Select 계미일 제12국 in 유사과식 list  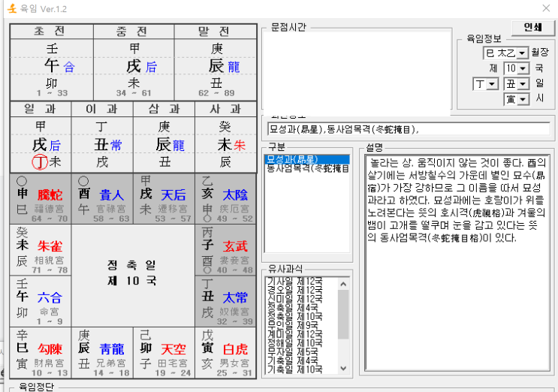click(x=294, y=334)
